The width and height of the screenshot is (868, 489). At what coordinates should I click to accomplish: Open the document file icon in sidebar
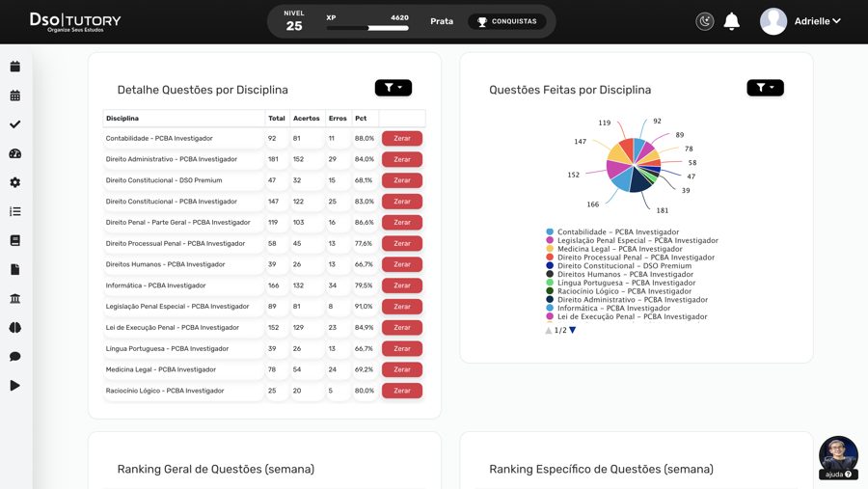point(14,269)
